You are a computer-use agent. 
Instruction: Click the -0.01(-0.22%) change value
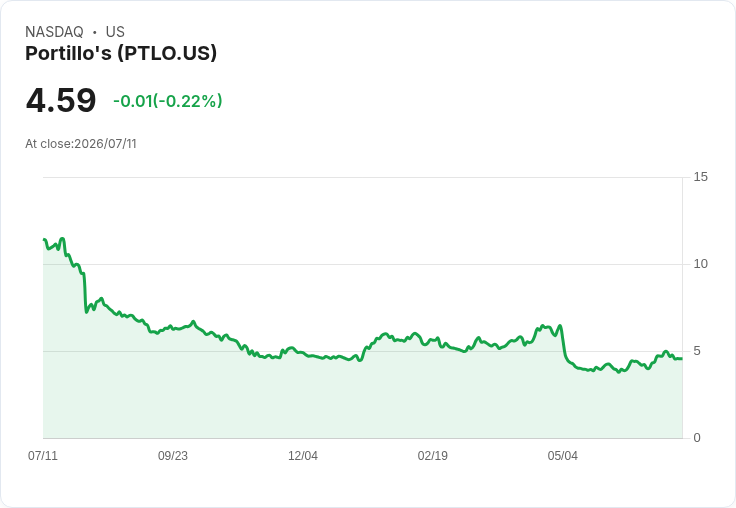tap(168, 100)
